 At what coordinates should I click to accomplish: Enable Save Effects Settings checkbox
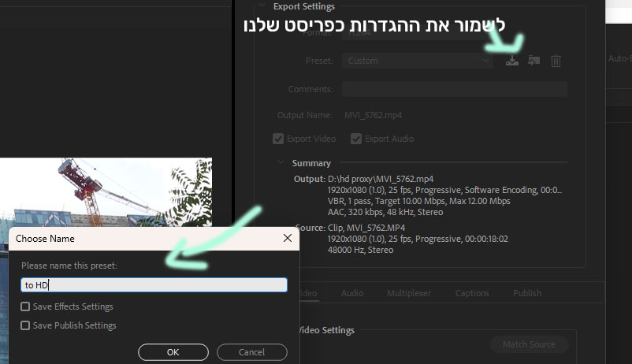coord(26,306)
